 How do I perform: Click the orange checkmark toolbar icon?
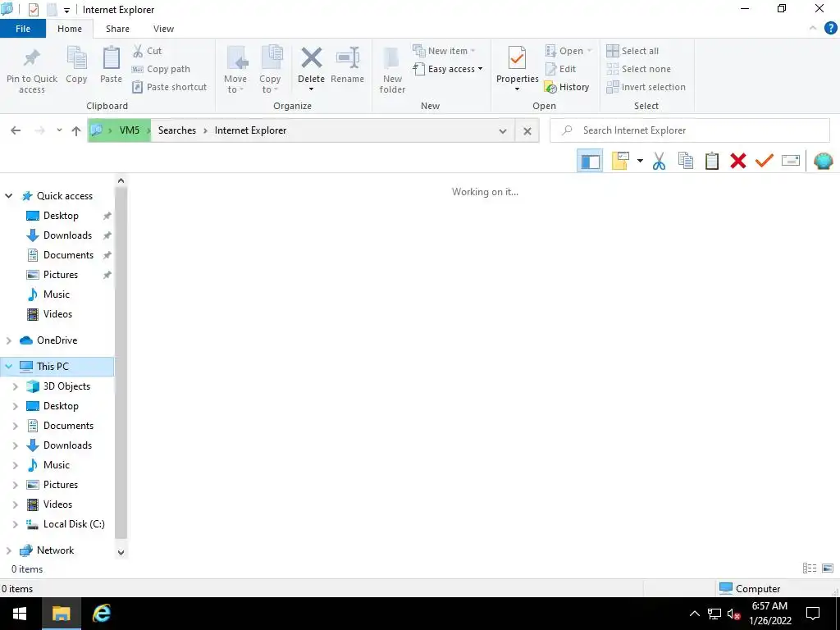pyautogui.click(x=765, y=161)
